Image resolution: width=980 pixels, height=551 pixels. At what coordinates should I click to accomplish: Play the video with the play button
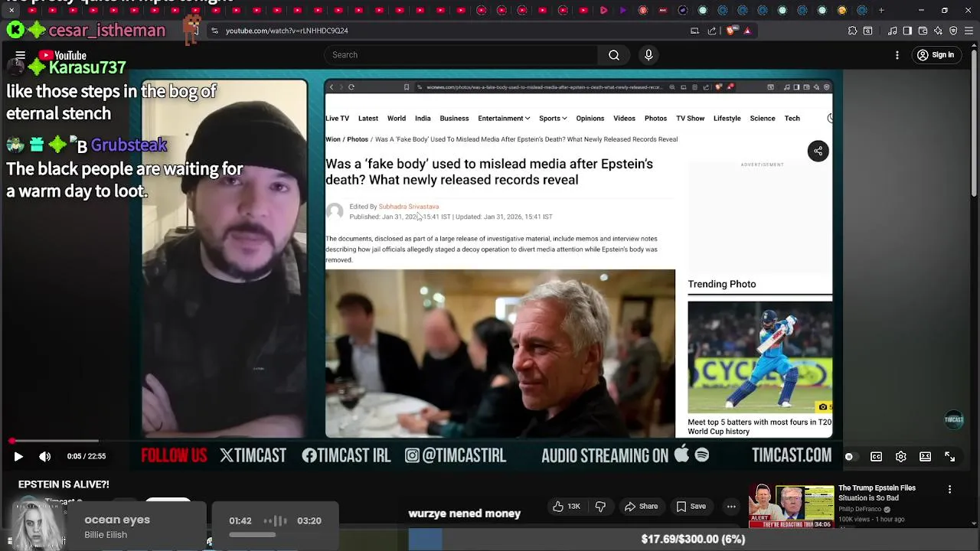click(18, 457)
